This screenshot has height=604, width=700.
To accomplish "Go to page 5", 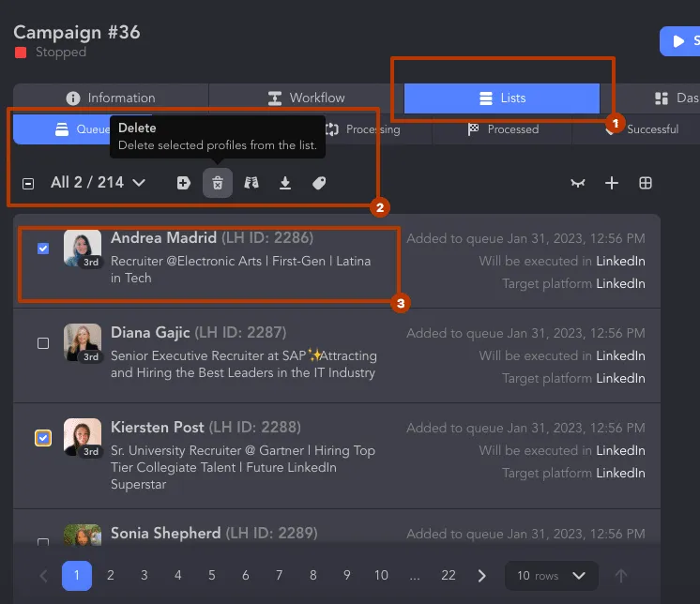I will (212, 576).
